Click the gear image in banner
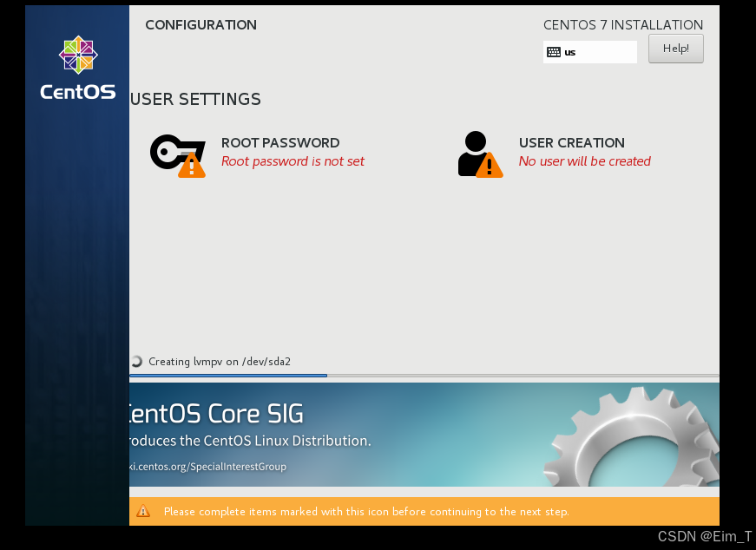The width and height of the screenshot is (756, 550). [632, 436]
